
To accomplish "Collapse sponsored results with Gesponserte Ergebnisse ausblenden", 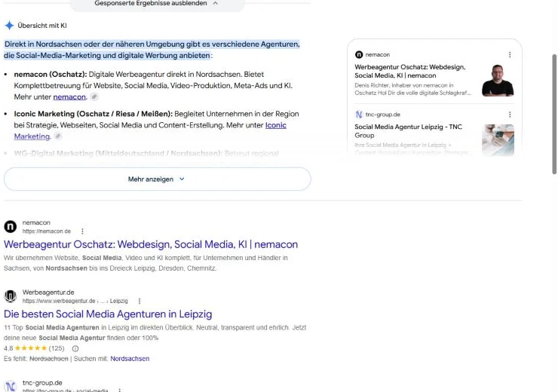I will coord(157,4).
